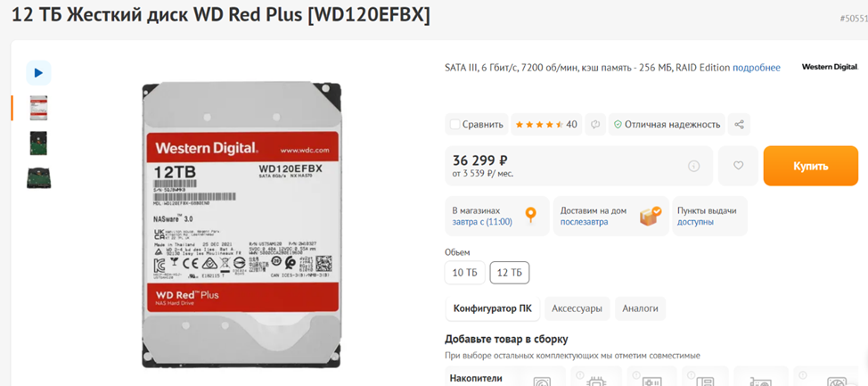
Task: Select the third side-view thumbnail
Action: coord(38,177)
